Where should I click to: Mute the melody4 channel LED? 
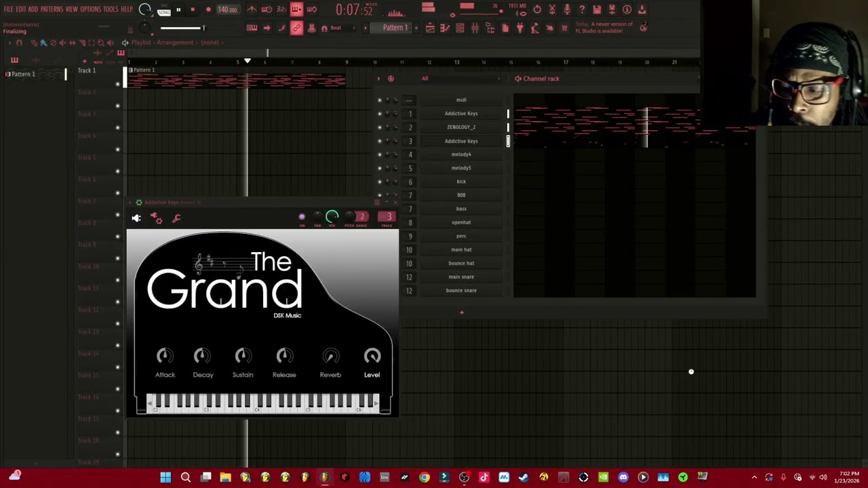379,155
